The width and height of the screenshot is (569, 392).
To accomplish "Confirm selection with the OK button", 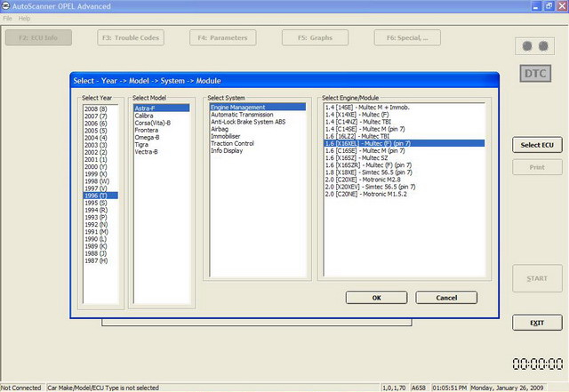I will coord(377,298).
